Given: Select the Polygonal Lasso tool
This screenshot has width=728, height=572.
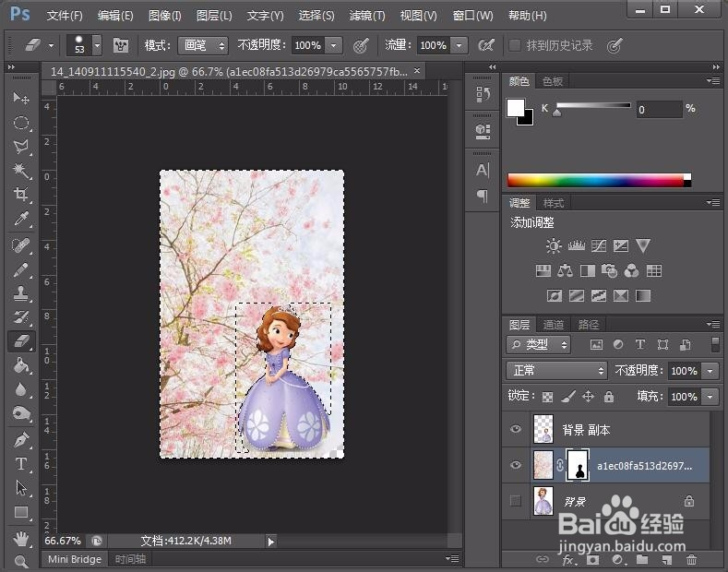Looking at the screenshot, I should pyautogui.click(x=21, y=147).
